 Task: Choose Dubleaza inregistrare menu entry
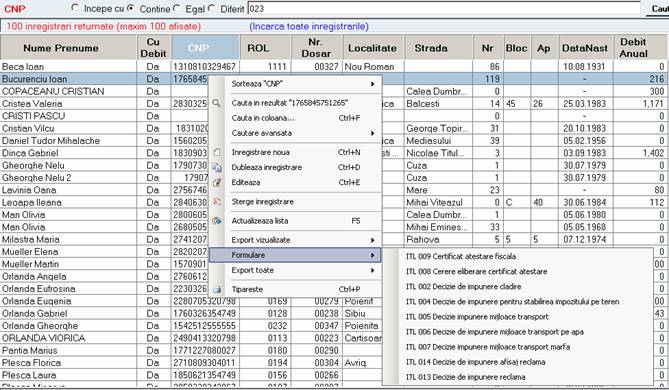tap(295, 167)
